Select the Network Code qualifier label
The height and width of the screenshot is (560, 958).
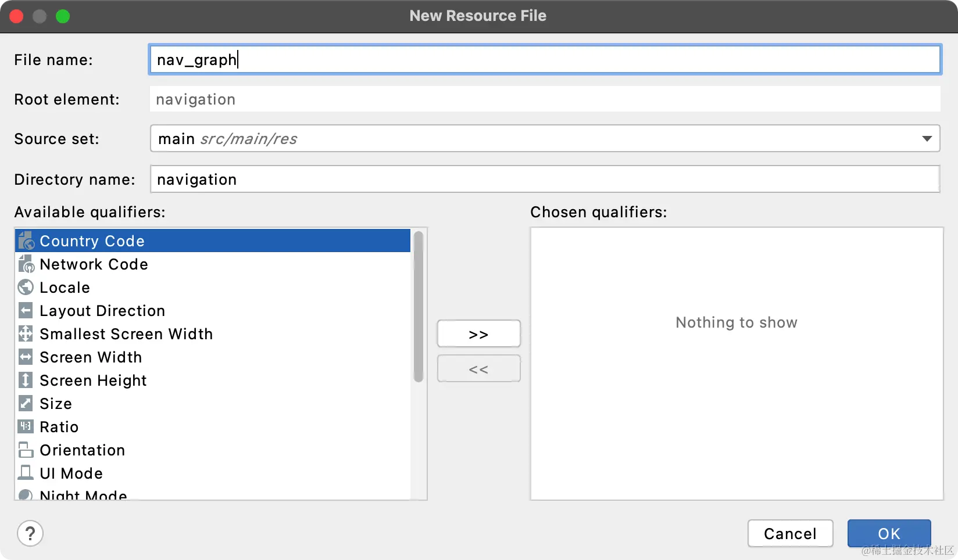(94, 264)
